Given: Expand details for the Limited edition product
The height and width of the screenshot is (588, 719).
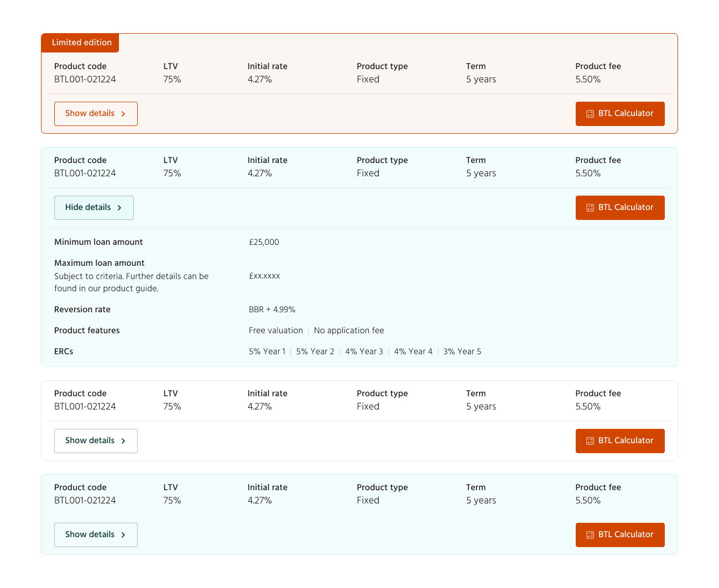Looking at the screenshot, I should (x=96, y=114).
